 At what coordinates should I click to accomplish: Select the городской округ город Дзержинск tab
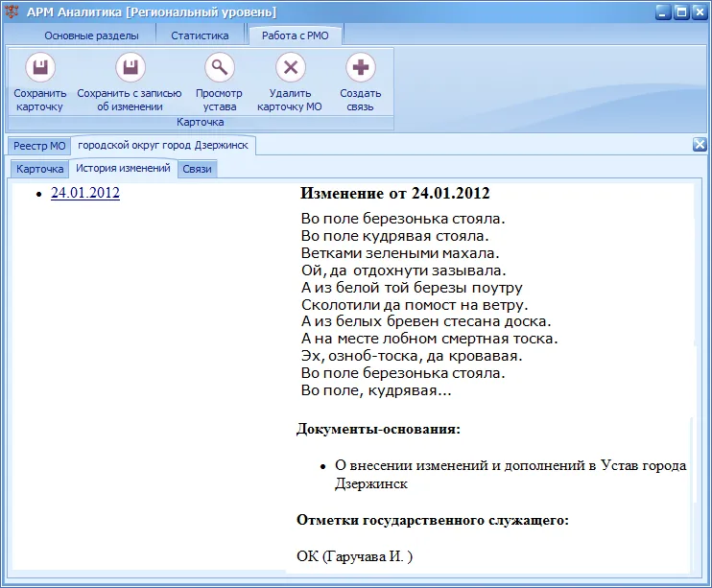(x=163, y=145)
